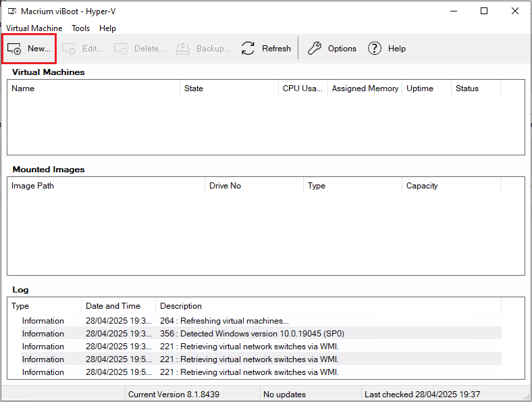Click the Help question mark icon
The height and width of the screenshot is (402, 532).
[375, 49]
